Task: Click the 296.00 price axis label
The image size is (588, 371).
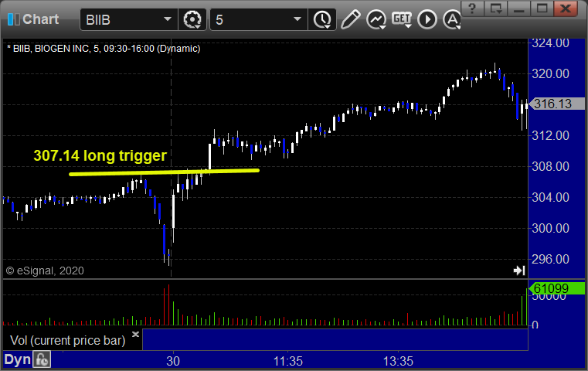Action: (x=550, y=259)
